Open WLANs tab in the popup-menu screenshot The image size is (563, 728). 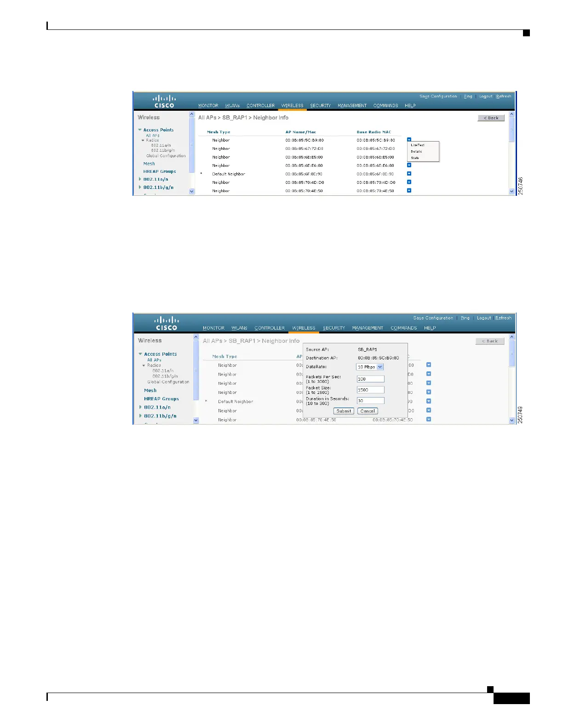point(232,106)
